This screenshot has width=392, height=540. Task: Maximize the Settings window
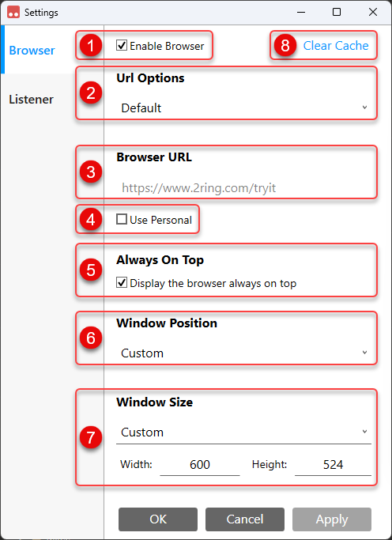click(337, 13)
